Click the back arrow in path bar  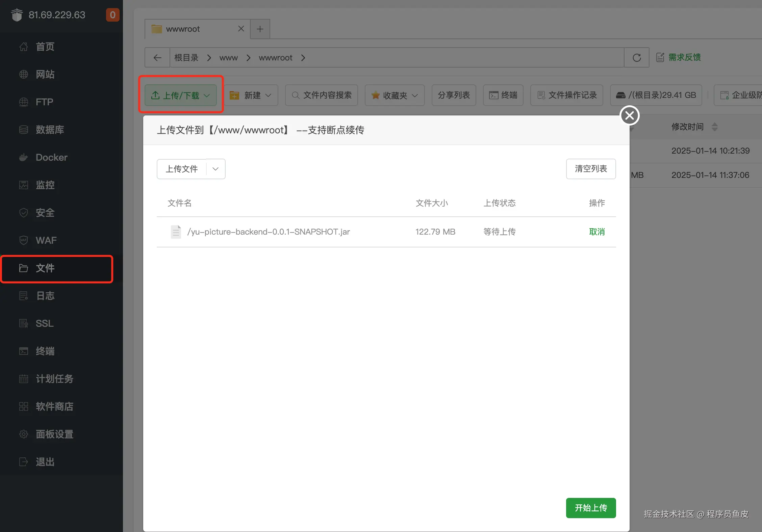(x=157, y=58)
